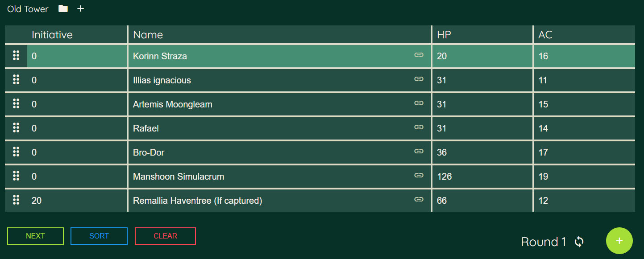Click the link icon for Artemis Moongleam
This screenshot has width=644, height=259.
[x=419, y=103]
